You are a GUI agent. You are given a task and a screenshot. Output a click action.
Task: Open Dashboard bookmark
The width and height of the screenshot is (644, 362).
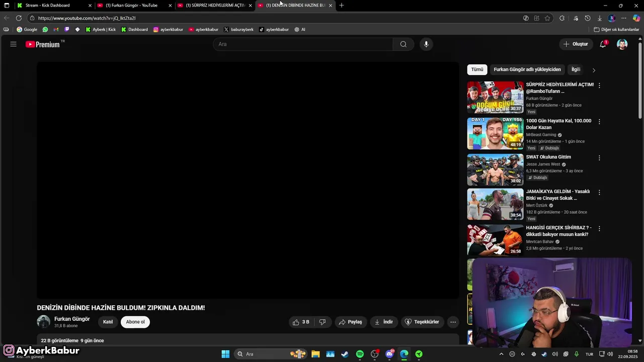(x=135, y=30)
